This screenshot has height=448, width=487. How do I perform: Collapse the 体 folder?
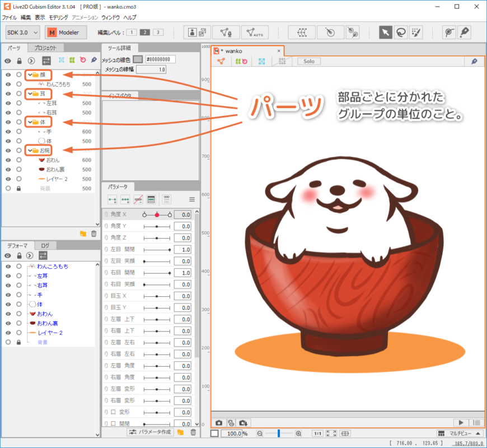point(30,122)
